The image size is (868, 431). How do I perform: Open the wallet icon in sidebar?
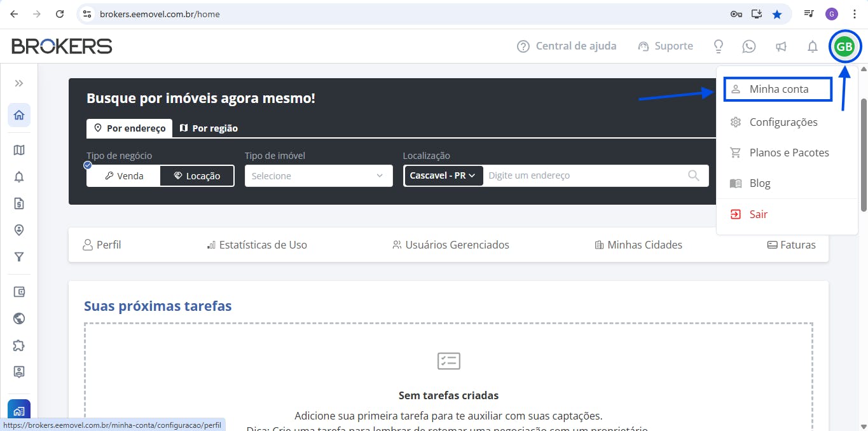19,292
